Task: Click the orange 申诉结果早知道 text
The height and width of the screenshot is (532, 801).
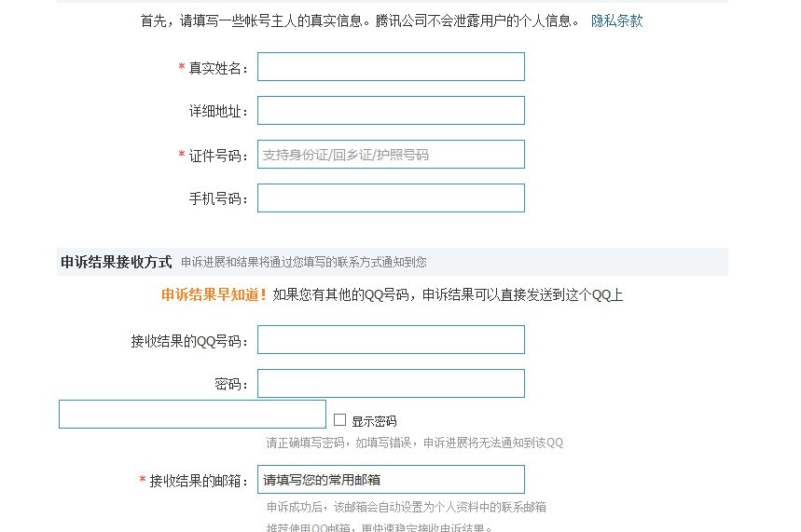Action: [x=214, y=295]
